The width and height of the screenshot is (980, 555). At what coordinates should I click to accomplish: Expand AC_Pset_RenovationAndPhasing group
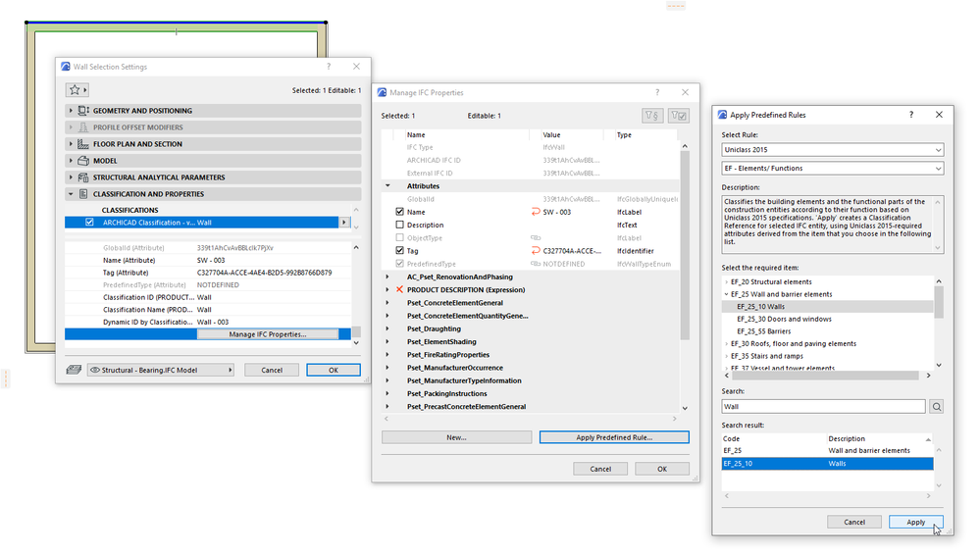(387, 277)
